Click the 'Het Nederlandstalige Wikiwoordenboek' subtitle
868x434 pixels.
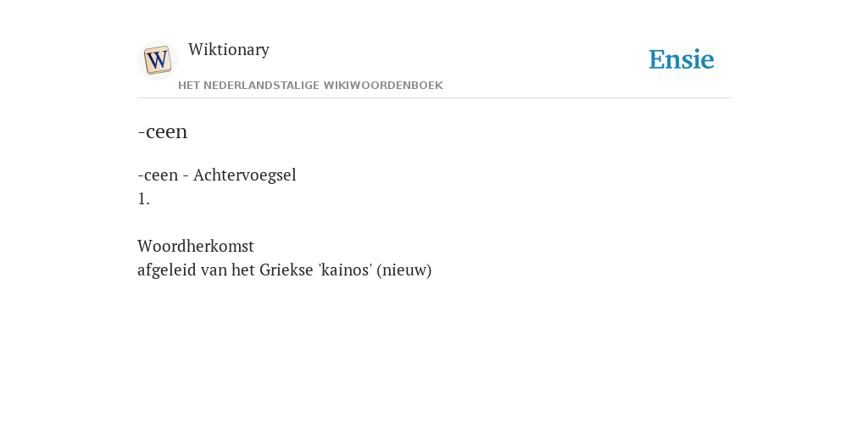(x=310, y=86)
